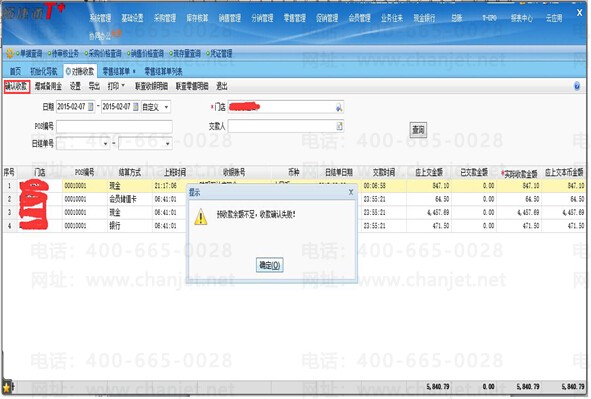Click the 退出 toolbar button

click(222, 86)
